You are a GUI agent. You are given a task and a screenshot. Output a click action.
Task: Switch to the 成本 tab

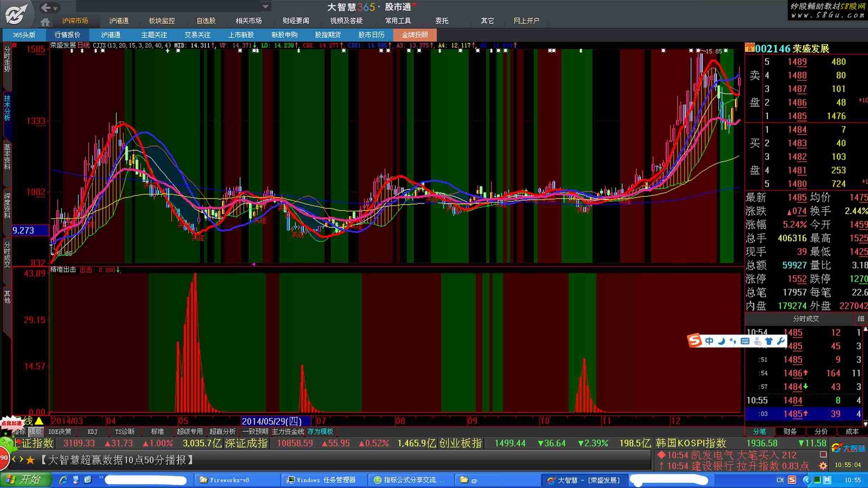click(852, 431)
